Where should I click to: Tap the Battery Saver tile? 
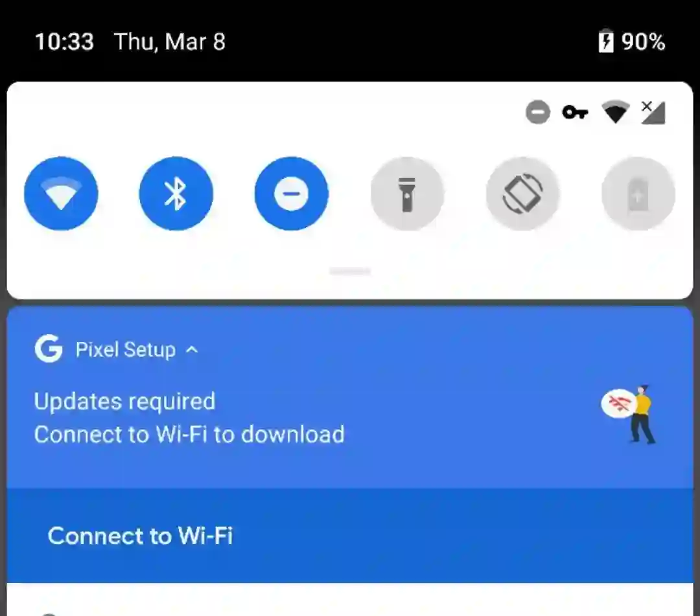(x=638, y=194)
